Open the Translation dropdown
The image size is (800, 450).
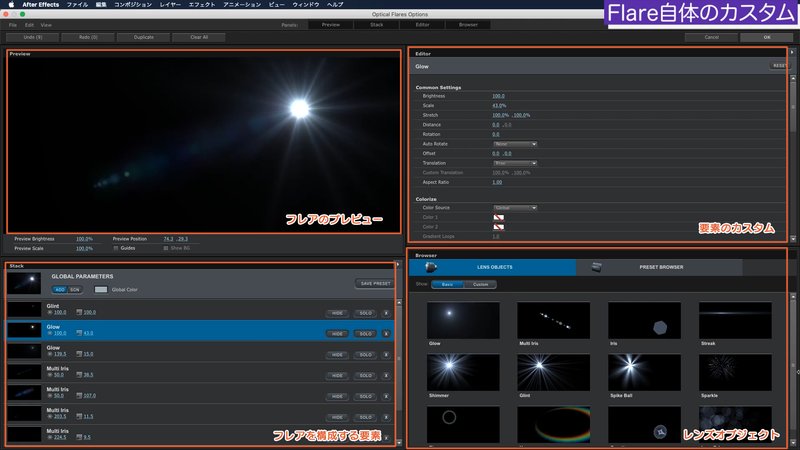[515, 163]
